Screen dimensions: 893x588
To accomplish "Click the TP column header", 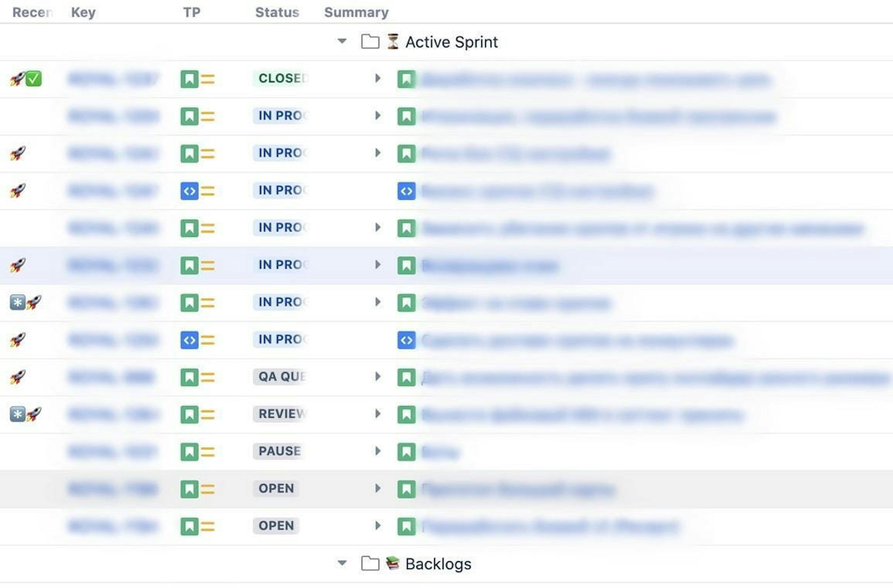I will (192, 12).
